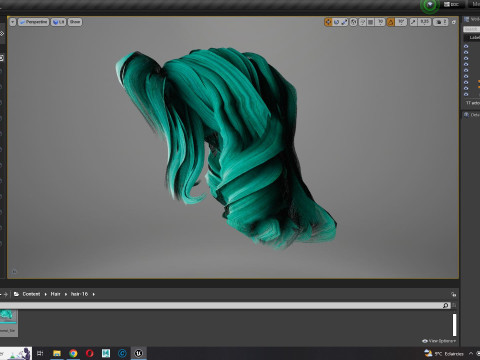Click the folder path picker icon
This screenshot has width=480, height=360.
[16, 294]
